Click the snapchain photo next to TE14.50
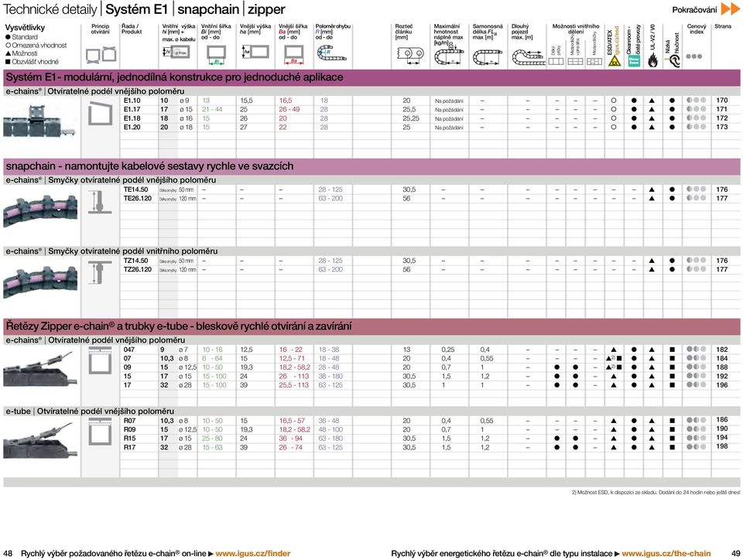This screenshot has height=560, width=743. pyautogui.click(x=40, y=210)
